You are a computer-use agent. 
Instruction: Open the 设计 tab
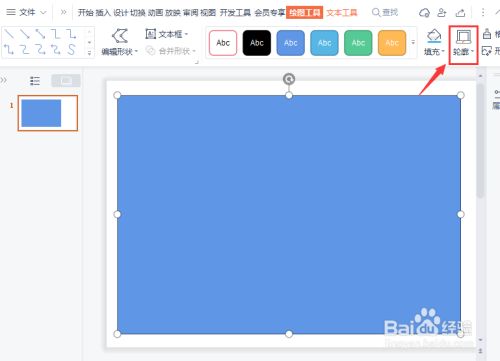121,13
